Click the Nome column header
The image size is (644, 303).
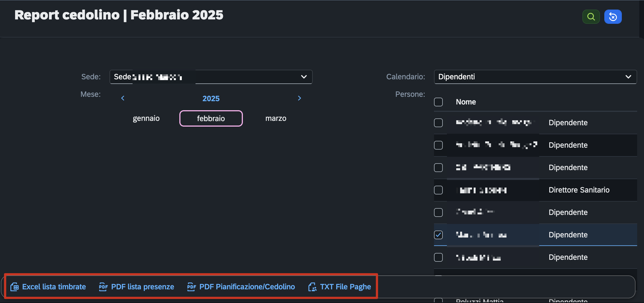click(x=466, y=102)
